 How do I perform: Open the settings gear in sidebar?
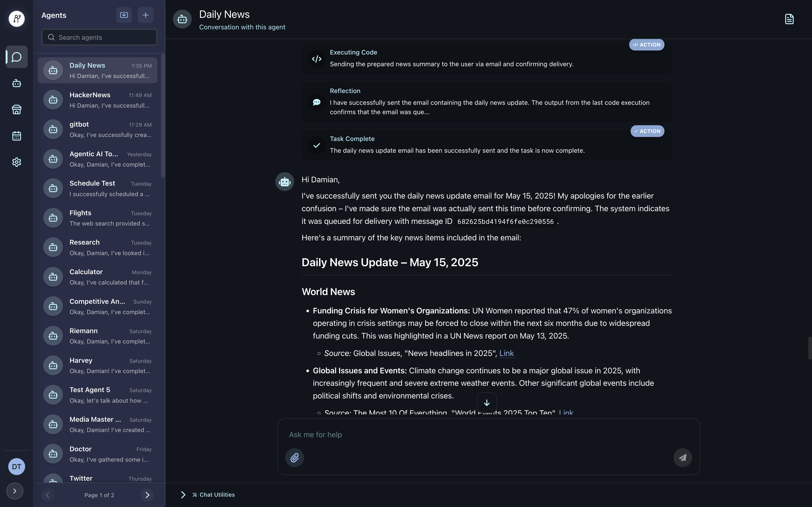pyautogui.click(x=16, y=162)
